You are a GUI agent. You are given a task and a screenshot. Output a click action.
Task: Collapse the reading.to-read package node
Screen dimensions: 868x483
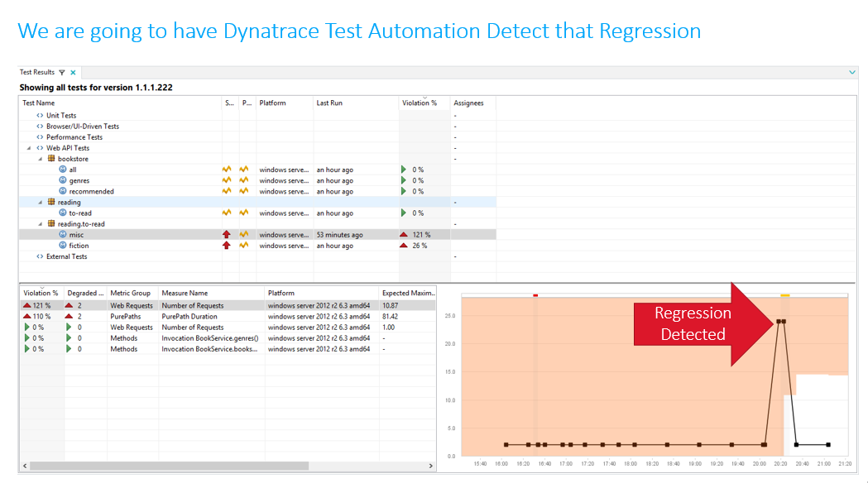[x=41, y=224]
